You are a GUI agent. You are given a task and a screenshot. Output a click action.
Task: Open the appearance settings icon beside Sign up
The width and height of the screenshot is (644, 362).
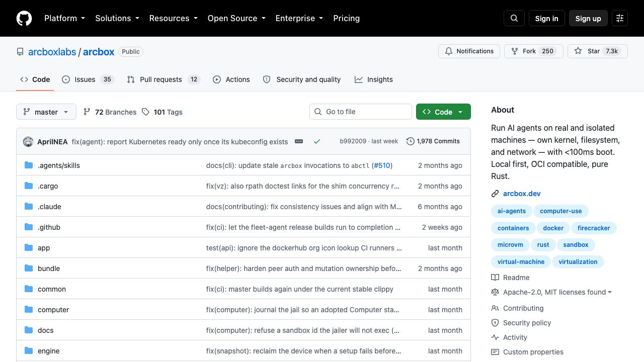tap(620, 18)
